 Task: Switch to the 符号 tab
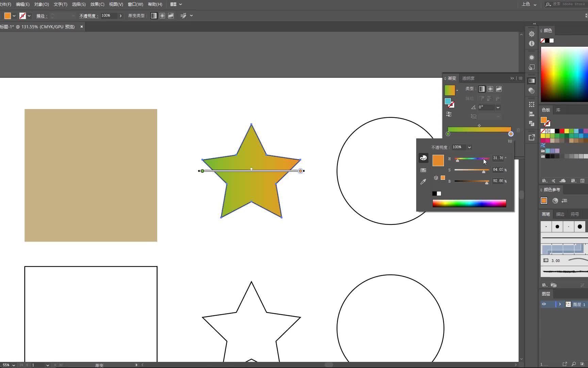tap(575, 214)
